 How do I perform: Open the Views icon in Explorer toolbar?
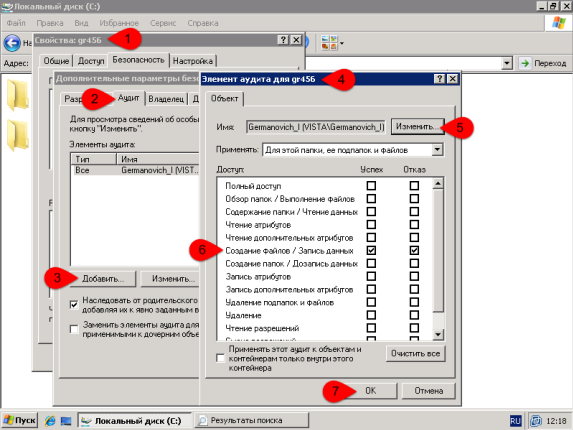tap(329, 43)
